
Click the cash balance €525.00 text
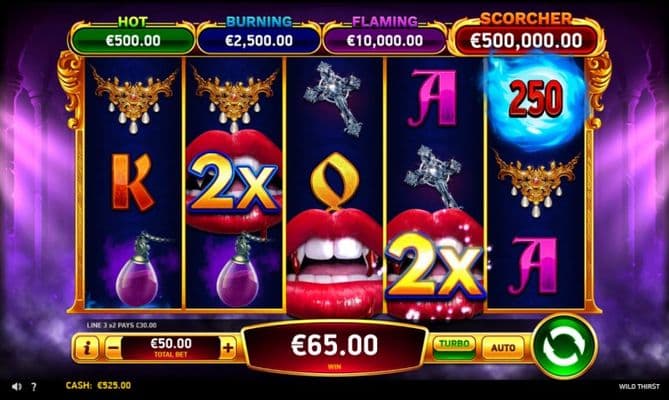click(98, 385)
